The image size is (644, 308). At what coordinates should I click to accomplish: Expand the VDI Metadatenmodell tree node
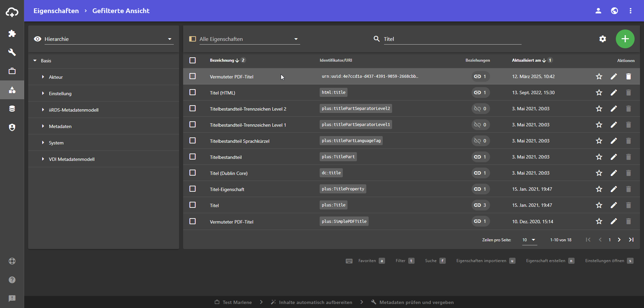click(43, 159)
